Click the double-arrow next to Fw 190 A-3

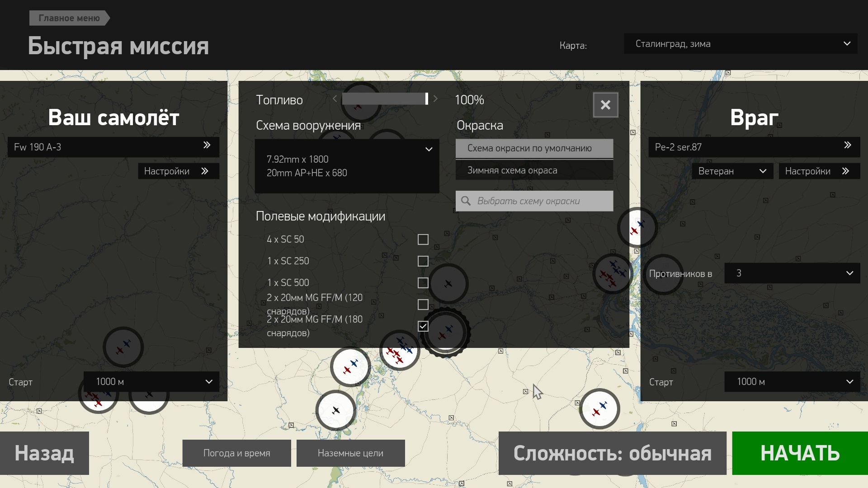pyautogui.click(x=207, y=145)
